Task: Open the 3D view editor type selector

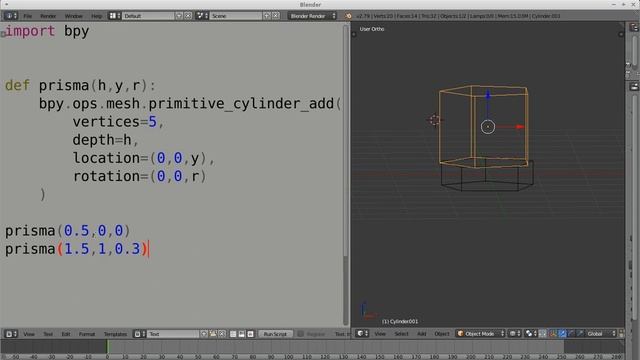Action: pos(362,333)
